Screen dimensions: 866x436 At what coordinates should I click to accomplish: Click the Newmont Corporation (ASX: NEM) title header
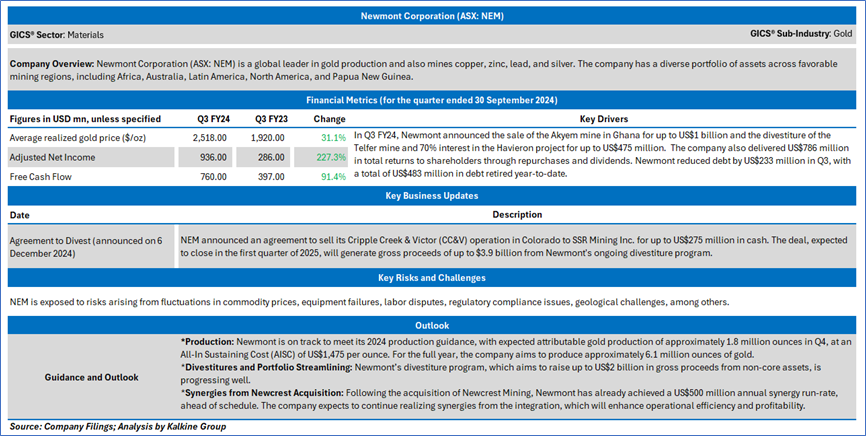tap(432, 16)
